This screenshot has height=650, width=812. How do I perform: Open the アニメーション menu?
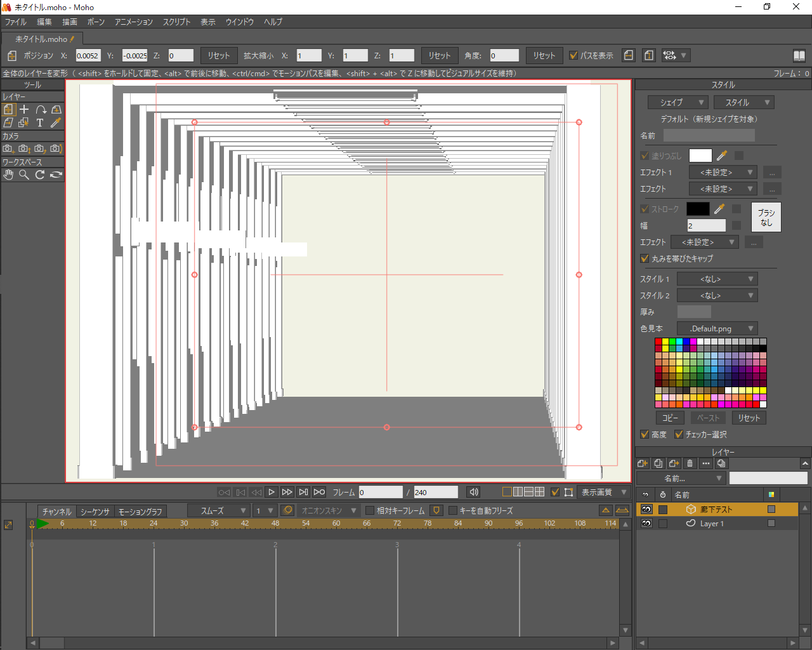click(x=133, y=22)
